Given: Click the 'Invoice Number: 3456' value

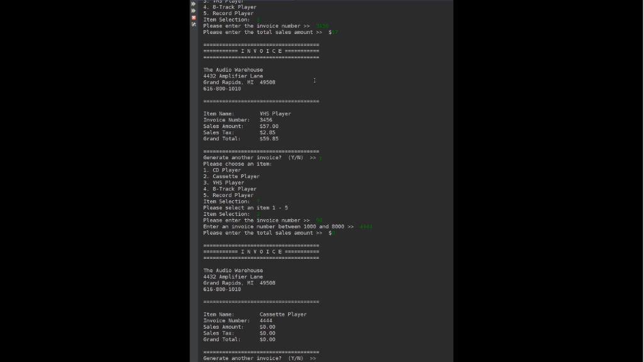Looking at the screenshot, I should (x=266, y=120).
